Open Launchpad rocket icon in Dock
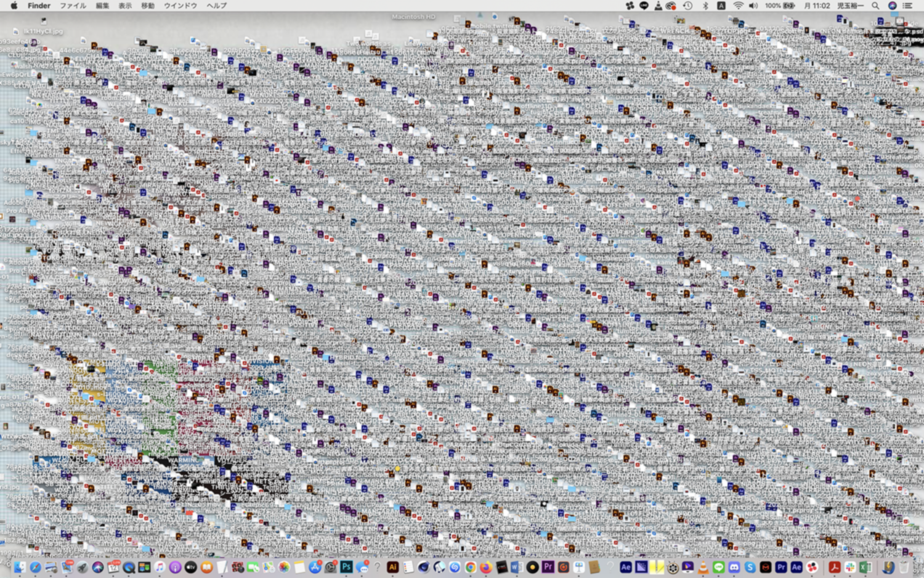The height and width of the screenshot is (578, 924). [x=82, y=567]
